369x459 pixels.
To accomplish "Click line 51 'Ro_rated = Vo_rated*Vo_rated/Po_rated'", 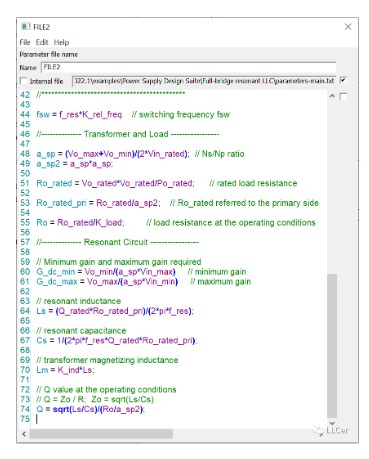I will (115, 183).
